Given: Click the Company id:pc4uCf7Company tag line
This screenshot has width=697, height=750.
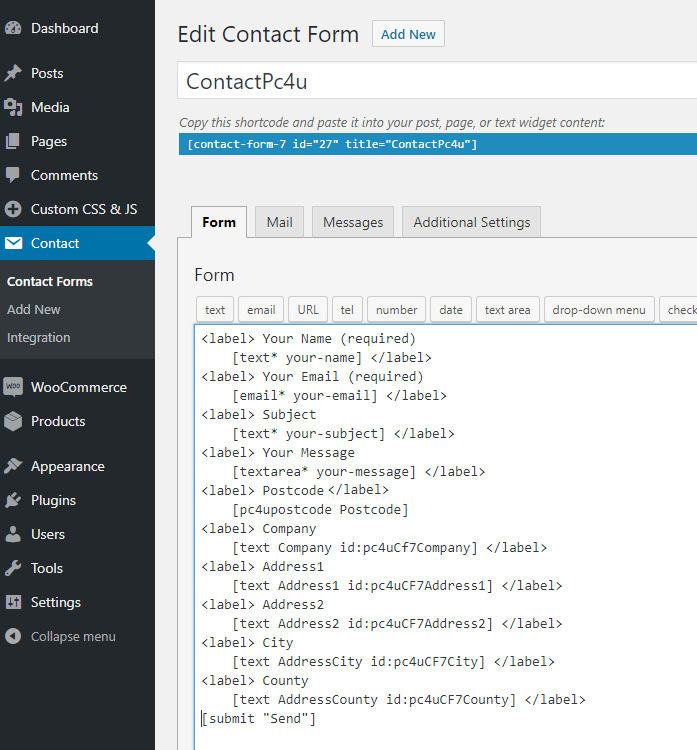Looking at the screenshot, I should (389, 547).
